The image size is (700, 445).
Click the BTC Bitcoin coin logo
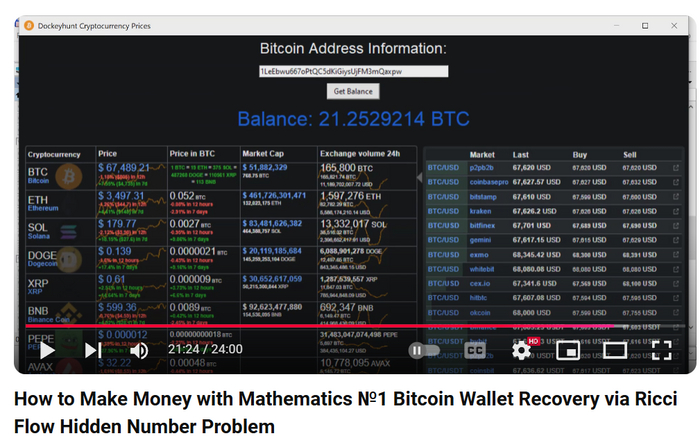coord(69,176)
